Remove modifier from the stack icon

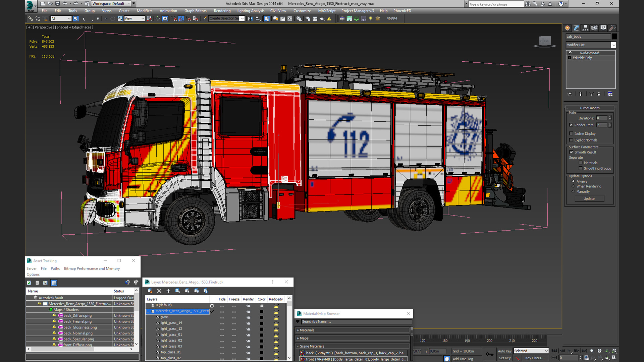[x=599, y=94]
